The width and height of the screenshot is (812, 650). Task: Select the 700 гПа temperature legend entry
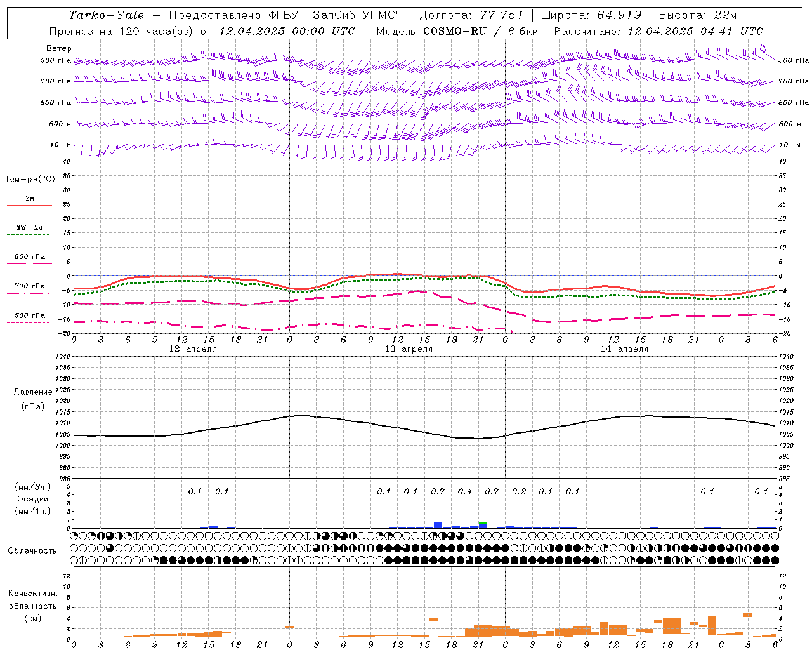(30, 286)
